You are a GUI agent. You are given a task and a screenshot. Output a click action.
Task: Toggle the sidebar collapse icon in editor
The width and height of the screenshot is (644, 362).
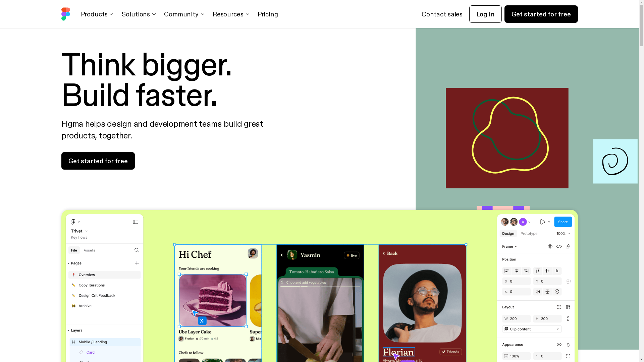[136, 222]
